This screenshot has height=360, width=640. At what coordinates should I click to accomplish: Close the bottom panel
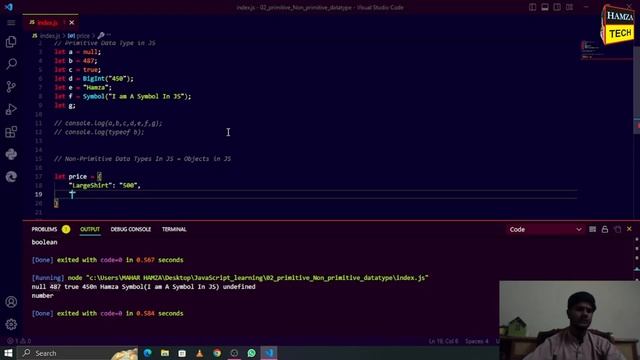click(x=629, y=229)
